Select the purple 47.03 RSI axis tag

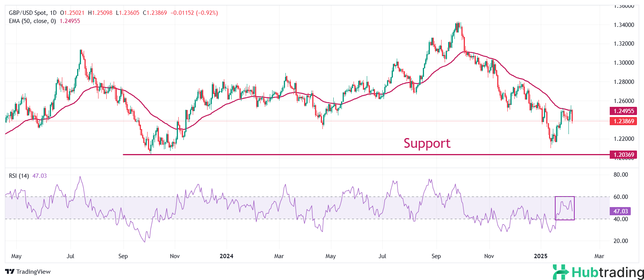tap(620, 211)
